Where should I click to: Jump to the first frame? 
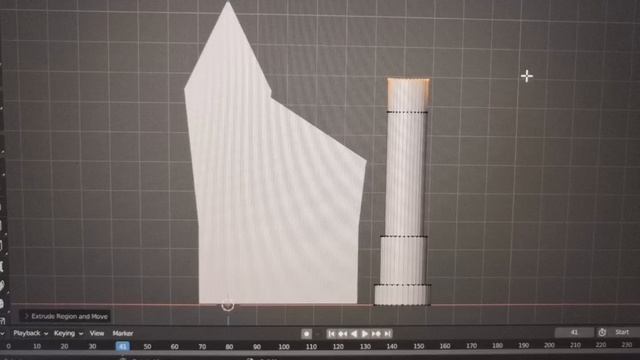pos(331,334)
